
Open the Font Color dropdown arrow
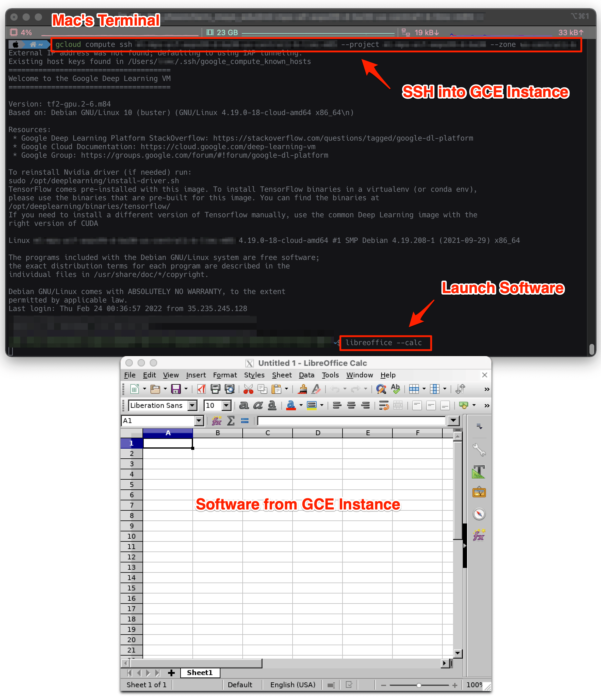click(300, 405)
